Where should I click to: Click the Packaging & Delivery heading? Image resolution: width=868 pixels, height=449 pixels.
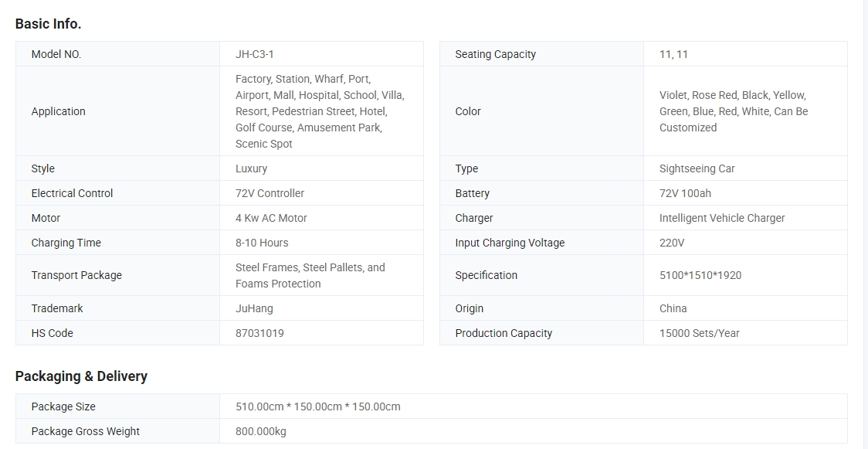(x=81, y=376)
